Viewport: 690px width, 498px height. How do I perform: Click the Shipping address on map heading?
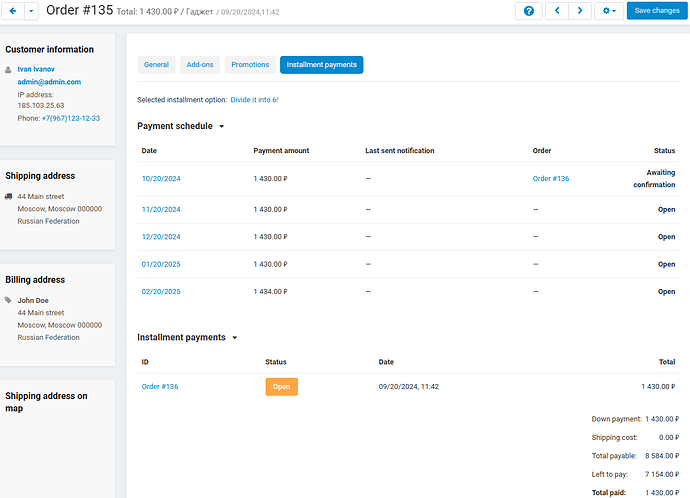(46, 402)
